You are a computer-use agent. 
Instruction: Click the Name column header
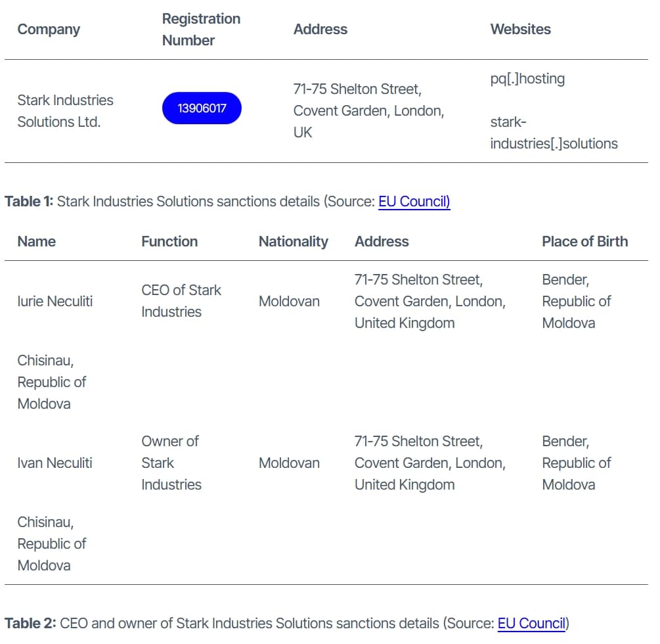[x=37, y=241]
